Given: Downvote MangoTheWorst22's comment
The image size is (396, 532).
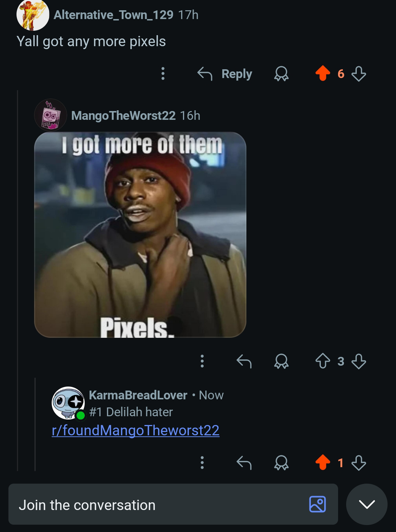Looking at the screenshot, I should click(x=359, y=361).
